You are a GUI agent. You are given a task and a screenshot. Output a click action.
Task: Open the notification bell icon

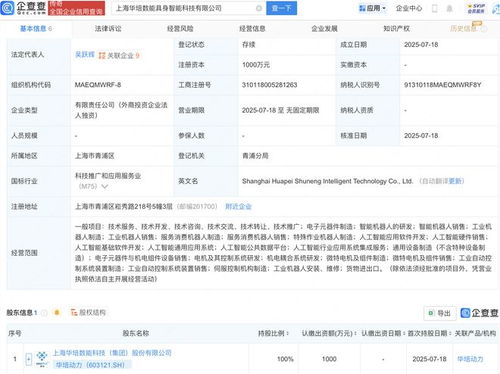tap(449, 8)
